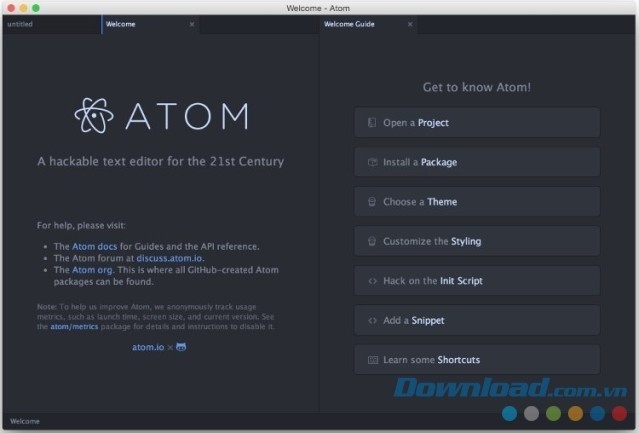Click the code icon beside Add a Snippet
Viewport: 639px width, 433px height.
(x=372, y=320)
